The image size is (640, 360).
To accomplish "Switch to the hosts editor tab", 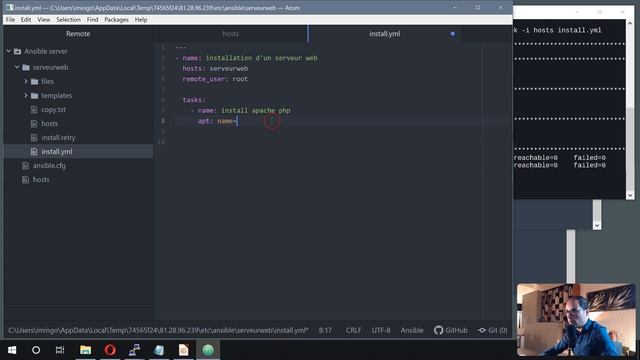I will click(230, 34).
